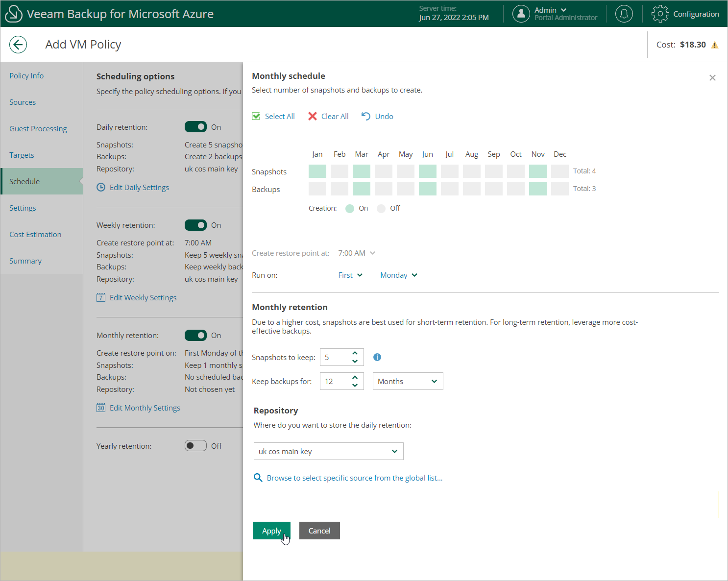Viewport: 728px width, 581px height.
Task: Click the Clear All red X icon
Action: (313, 116)
